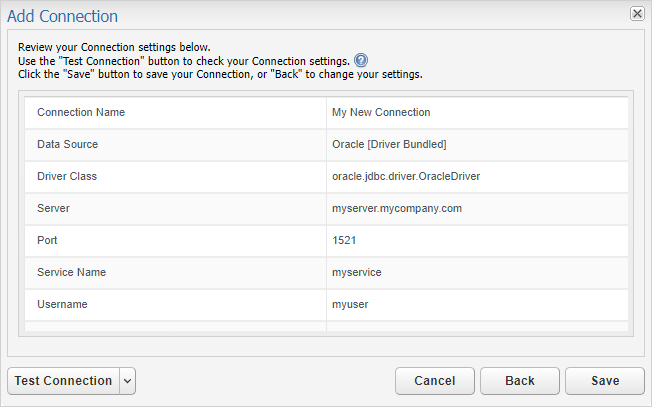This screenshot has width=652, height=407.
Task: Select the 'myuser' value
Action: pos(350,304)
